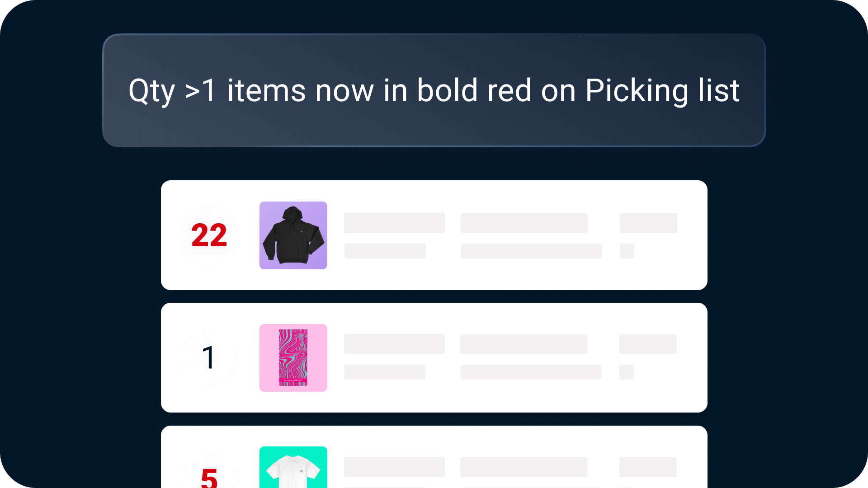The height and width of the screenshot is (488, 868).
Task: Select the hoodie row title placeholder
Action: point(394,223)
